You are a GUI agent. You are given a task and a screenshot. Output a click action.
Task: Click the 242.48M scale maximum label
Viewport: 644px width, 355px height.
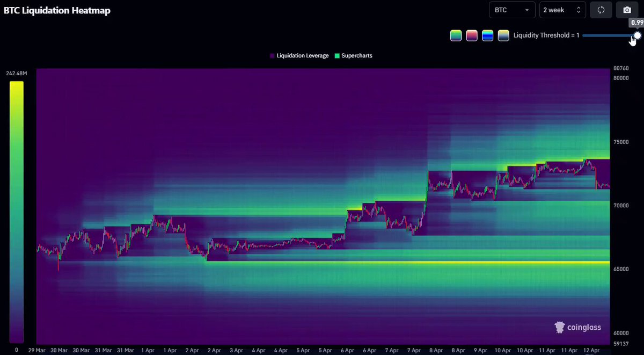pyautogui.click(x=16, y=74)
